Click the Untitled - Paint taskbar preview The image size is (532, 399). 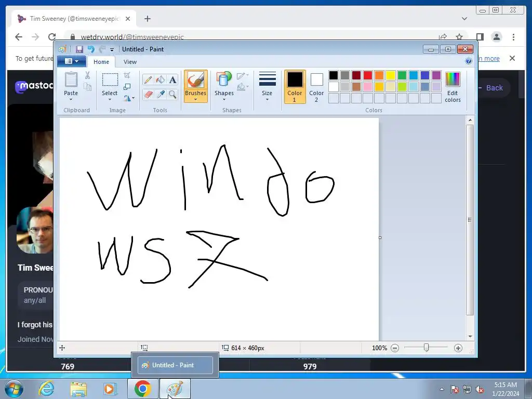[175, 365]
